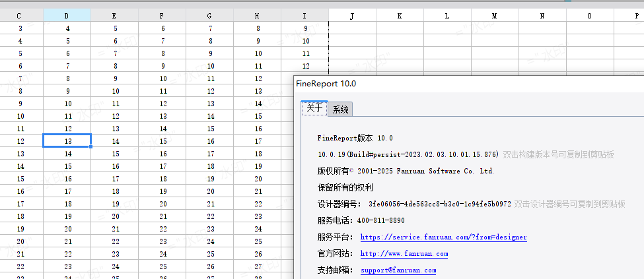Image resolution: width=644 pixels, height=279 pixels.
Task: Select column header F
Action: 162,16
